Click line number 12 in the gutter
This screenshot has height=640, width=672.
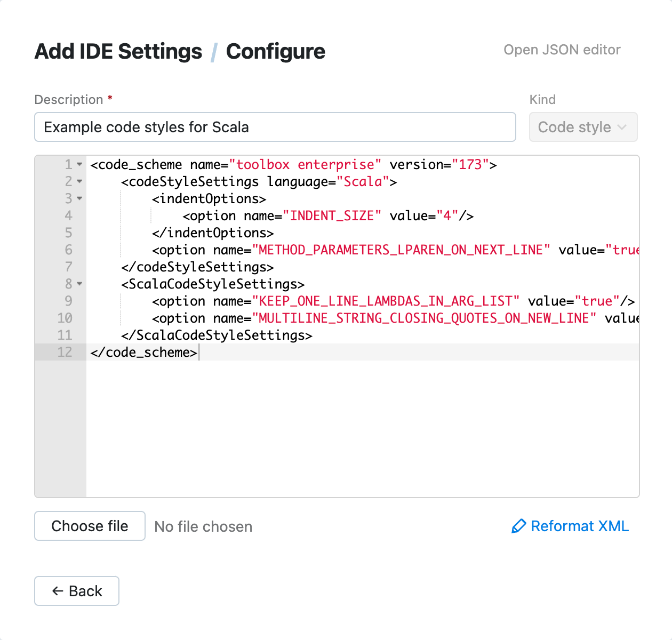(65, 352)
